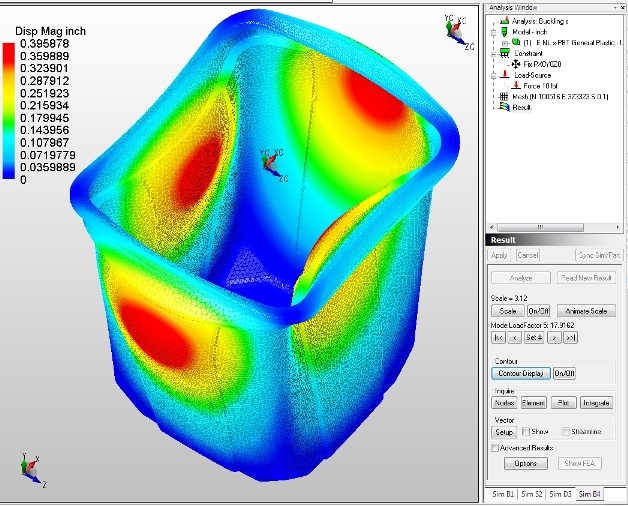The height and width of the screenshot is (506, 628).
Task: Select the Fix PXYZ0 constraint icon
Action: (515, 64)
